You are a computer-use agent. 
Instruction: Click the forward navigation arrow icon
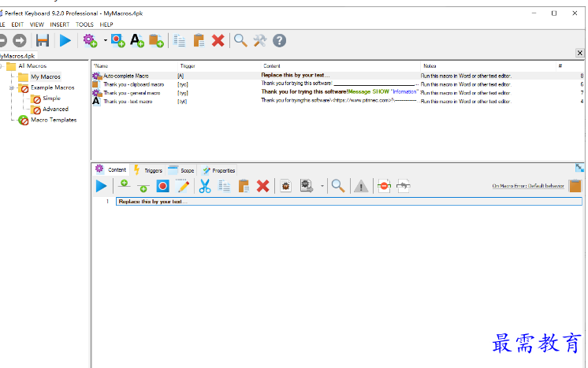[20, 40]
